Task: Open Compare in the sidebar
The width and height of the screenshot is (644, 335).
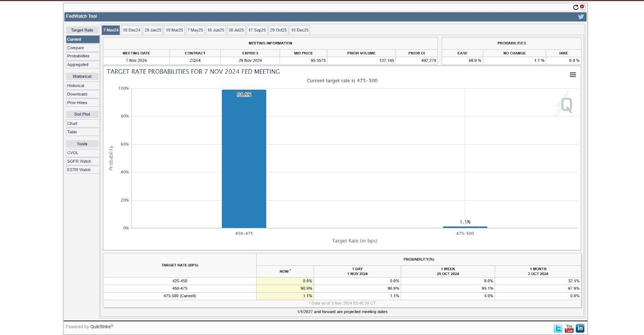Action: [83, 48]
